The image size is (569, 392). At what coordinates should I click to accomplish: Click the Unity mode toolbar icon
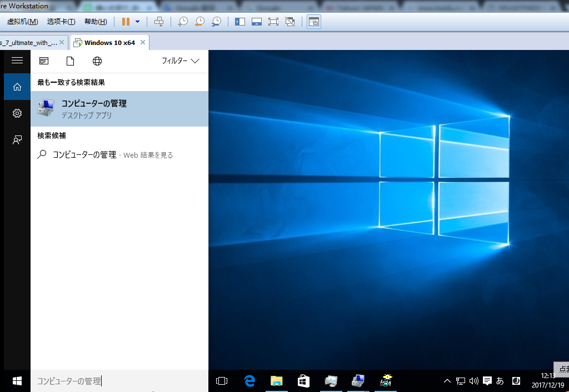point(290,22)
